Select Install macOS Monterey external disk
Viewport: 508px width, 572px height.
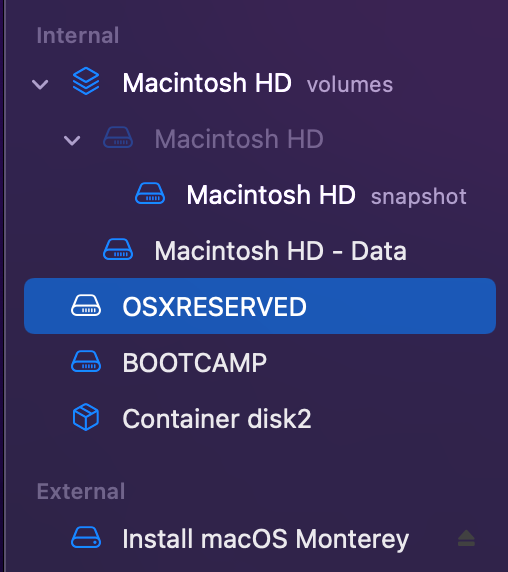point(260,539)
